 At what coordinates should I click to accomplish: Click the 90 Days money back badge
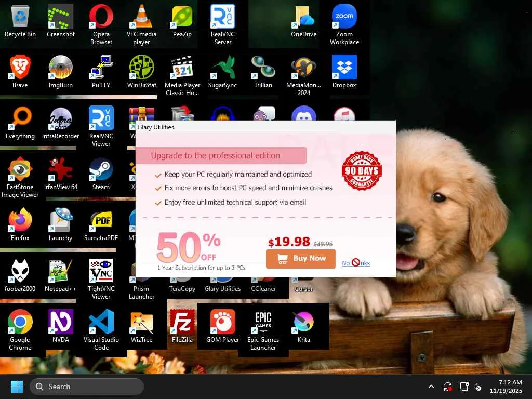tap(362, 170)
